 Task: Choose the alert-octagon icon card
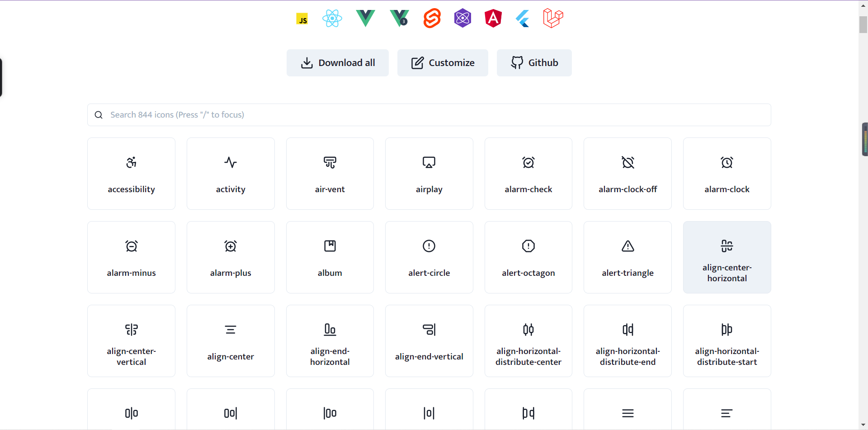528,257
